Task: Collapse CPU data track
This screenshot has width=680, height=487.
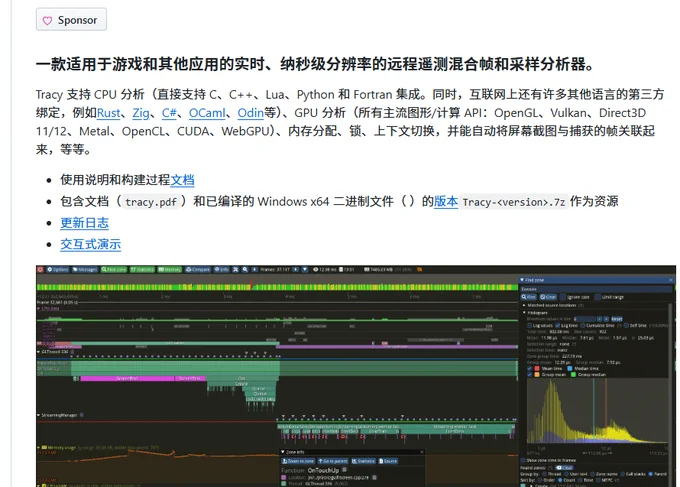Action: pyautogui.click(x=39, y=308)
